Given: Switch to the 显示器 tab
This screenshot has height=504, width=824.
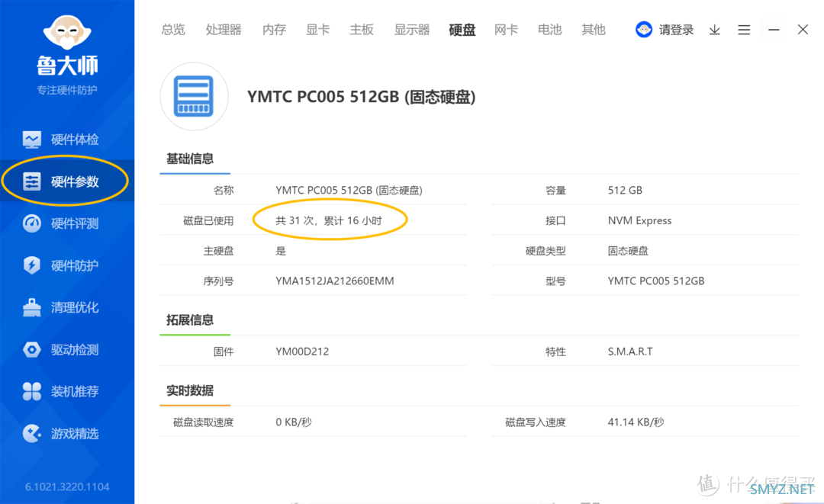Looking at the screenshot, I should [412, 30].
